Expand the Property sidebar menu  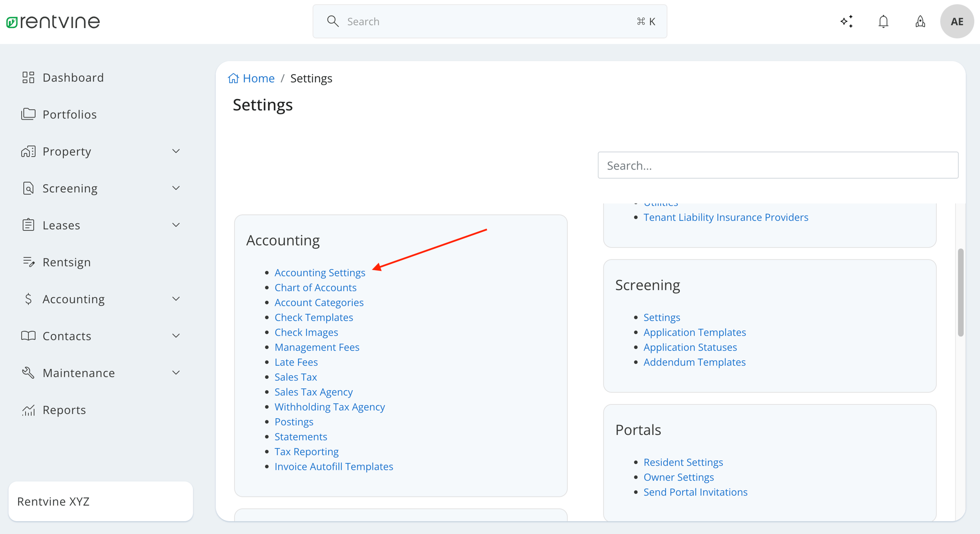(176, 151)
